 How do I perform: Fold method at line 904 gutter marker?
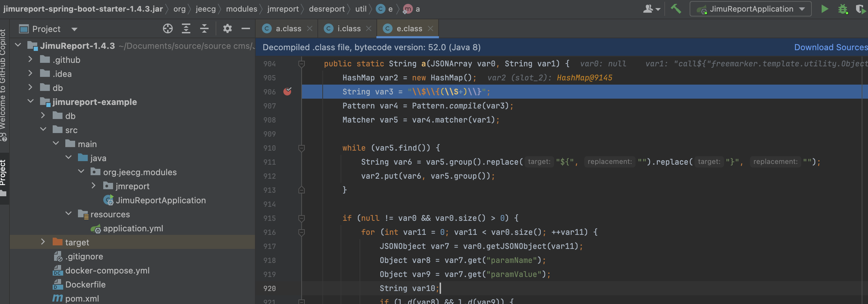(301, 64)
